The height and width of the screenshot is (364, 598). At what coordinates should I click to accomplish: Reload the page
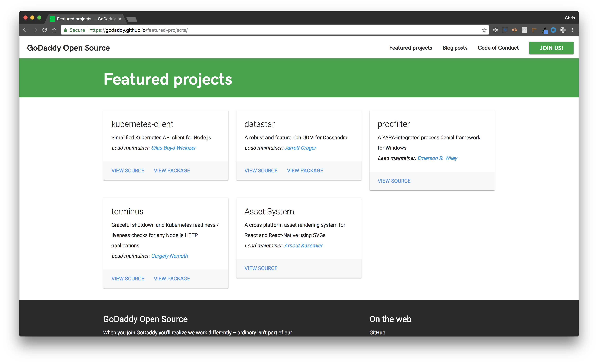(x=45, y=30)
